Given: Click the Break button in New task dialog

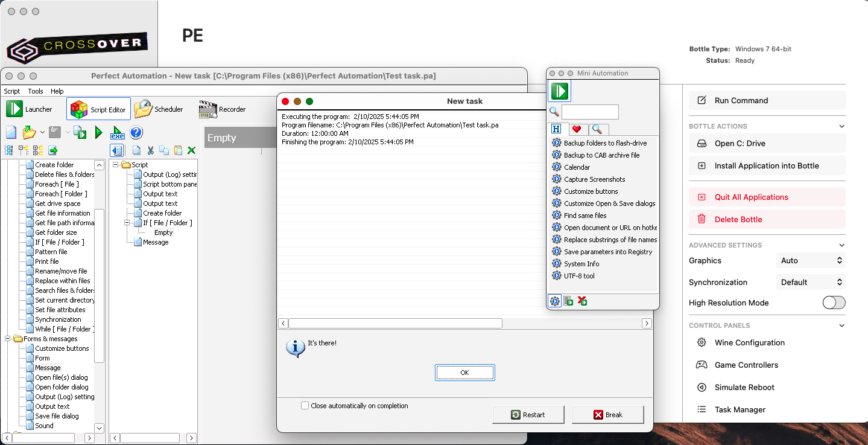Looking at the screenshot, I should tap(608, 415).
